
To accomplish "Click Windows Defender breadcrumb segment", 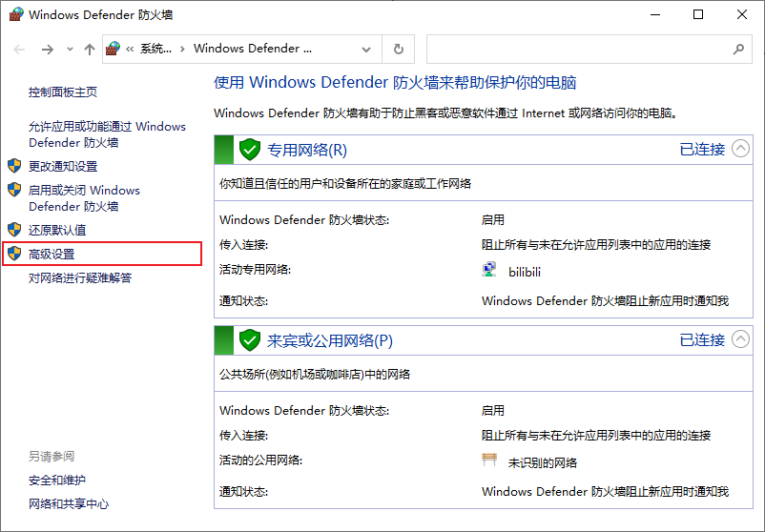I will 253,49.
